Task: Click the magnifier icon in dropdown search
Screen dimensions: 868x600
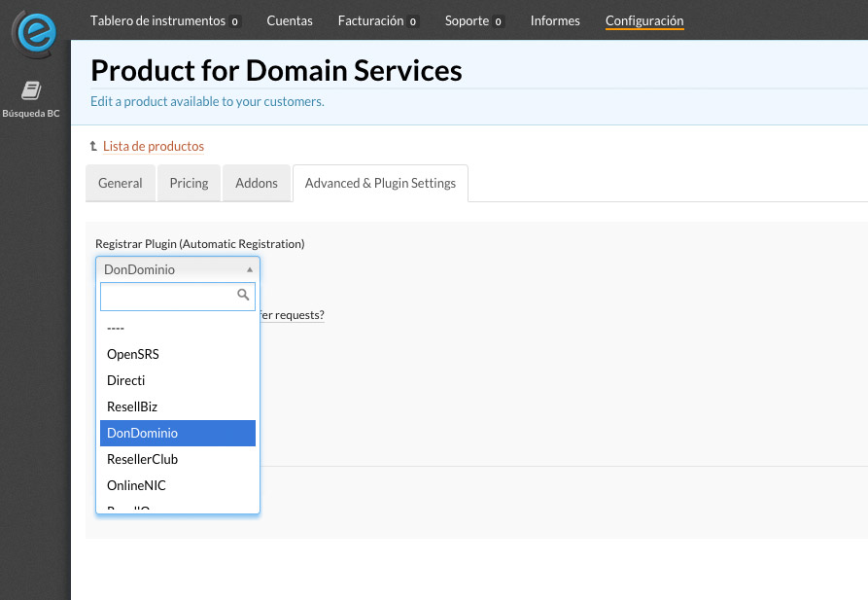Action: (x=243, y=295)
